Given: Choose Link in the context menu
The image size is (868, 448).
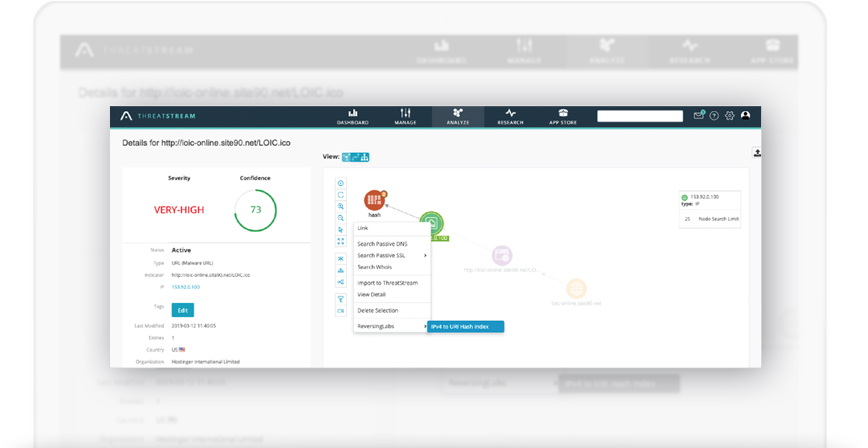Looking at the screenshot, I should [x=392, y=228].
